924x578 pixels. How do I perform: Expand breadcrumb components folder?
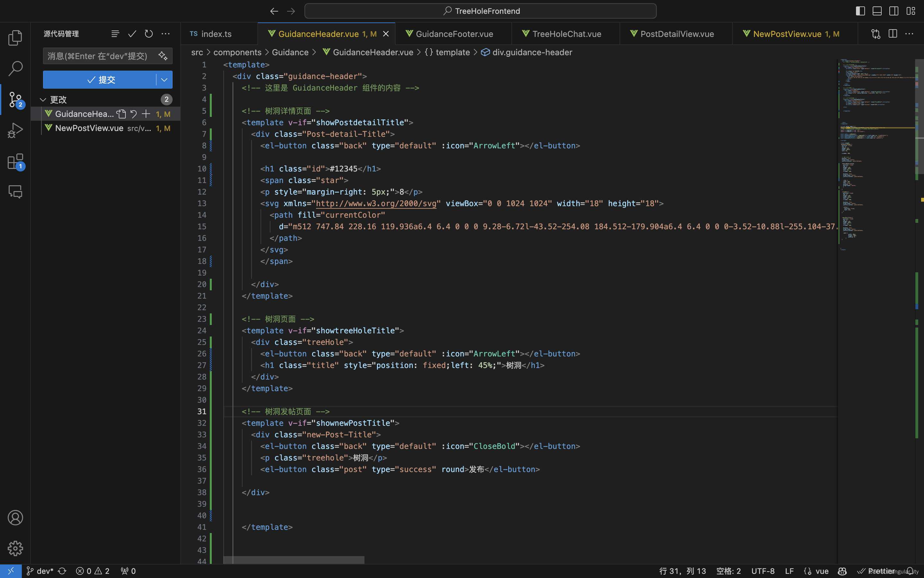click(237, 52)
